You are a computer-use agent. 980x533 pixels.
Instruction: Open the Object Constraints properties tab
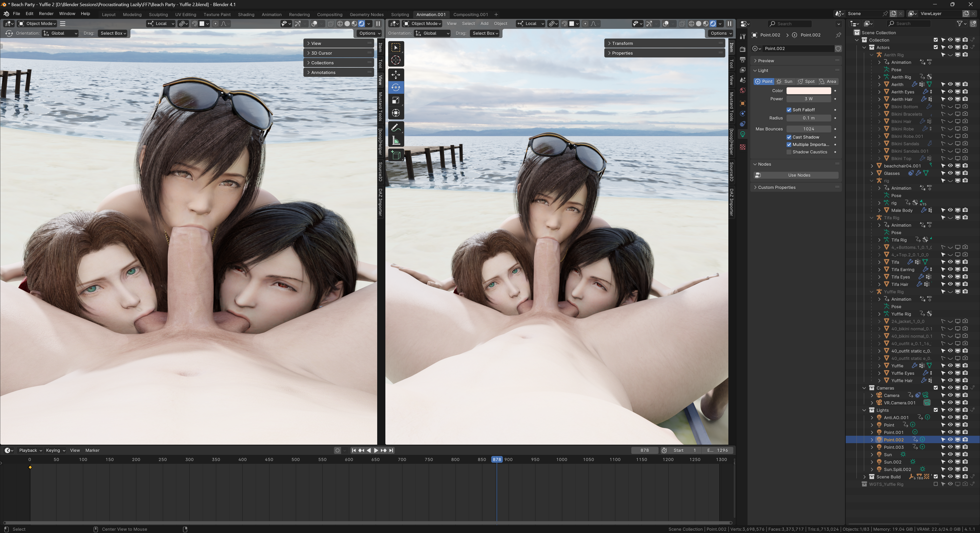(x=743, y=124)
